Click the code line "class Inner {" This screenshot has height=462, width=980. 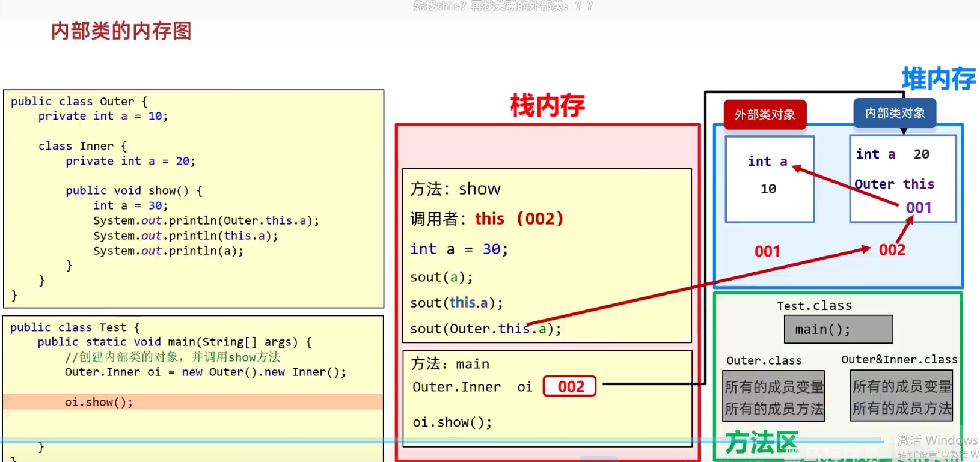pos(82,146)
